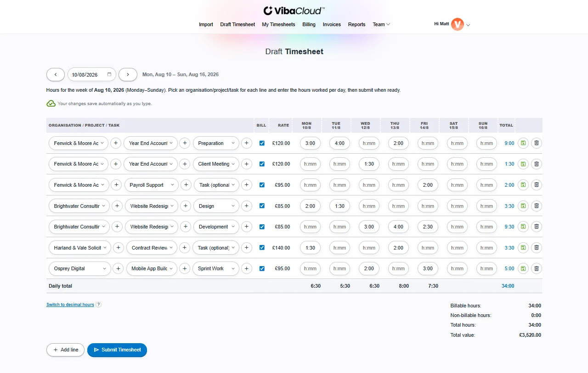
Task: Uncheck the Bill checkbox for the Preparation row
Action: click(262, 143)
